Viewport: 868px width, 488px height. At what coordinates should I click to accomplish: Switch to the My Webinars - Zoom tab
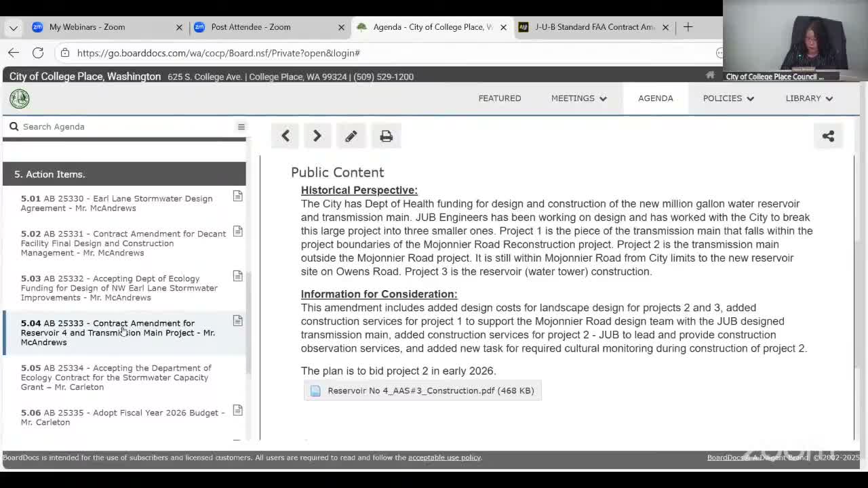click(x=107, y=27)
